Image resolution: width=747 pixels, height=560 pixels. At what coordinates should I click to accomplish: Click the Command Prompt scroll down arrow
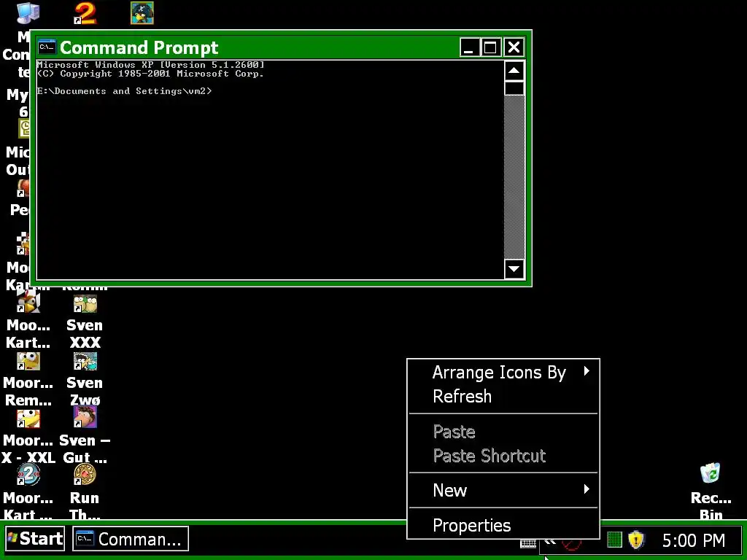tap(514, 269)
